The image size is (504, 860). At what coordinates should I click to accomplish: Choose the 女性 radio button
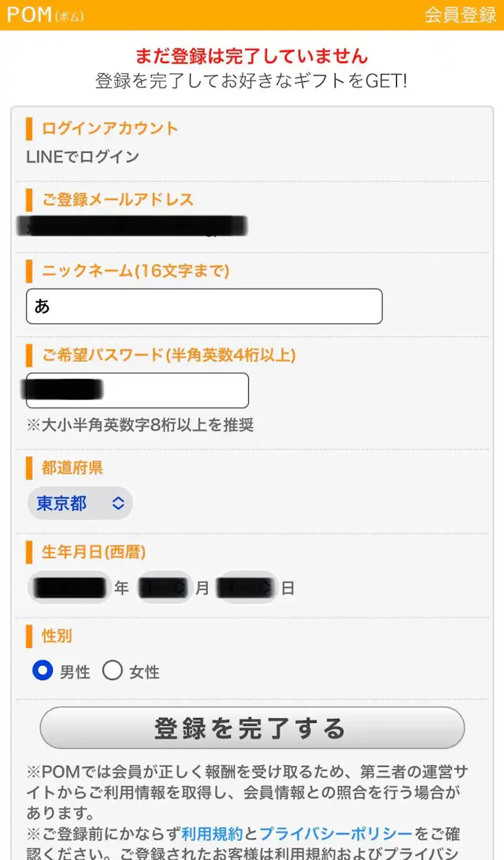[x=113, y=671]
